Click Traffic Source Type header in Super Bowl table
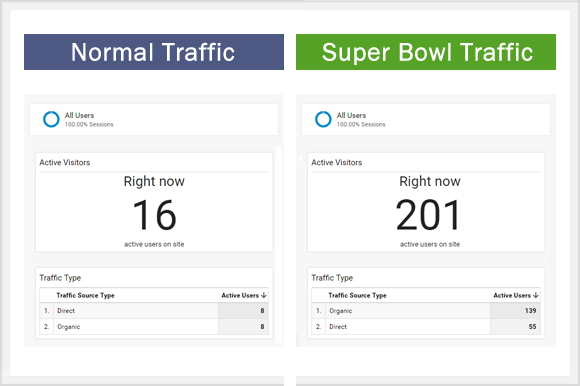This screenshot has width=580, height=386. coord(357,295)
